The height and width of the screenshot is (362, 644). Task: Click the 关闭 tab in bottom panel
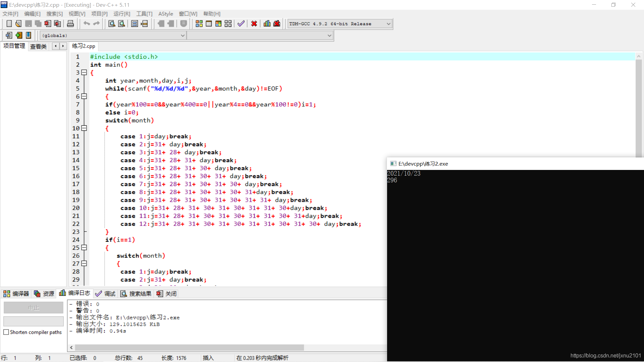click(x=166, y=294)
